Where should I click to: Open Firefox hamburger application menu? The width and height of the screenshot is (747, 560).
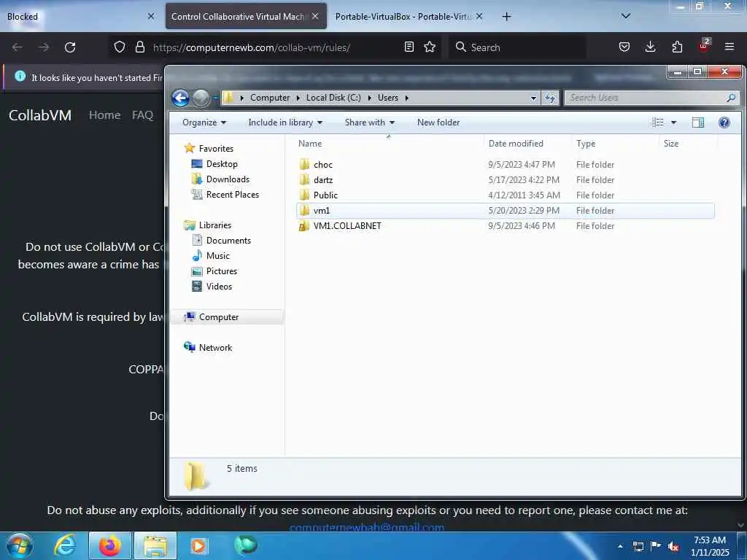[x=729, y=47]
